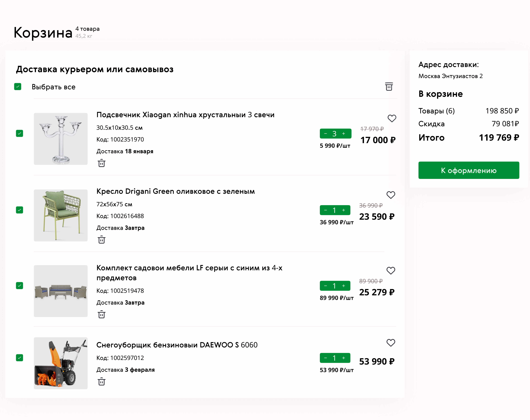Uncheck the candlestick item checkbox
The height and width of the screenshot is (420, 530).
[19, 133]
